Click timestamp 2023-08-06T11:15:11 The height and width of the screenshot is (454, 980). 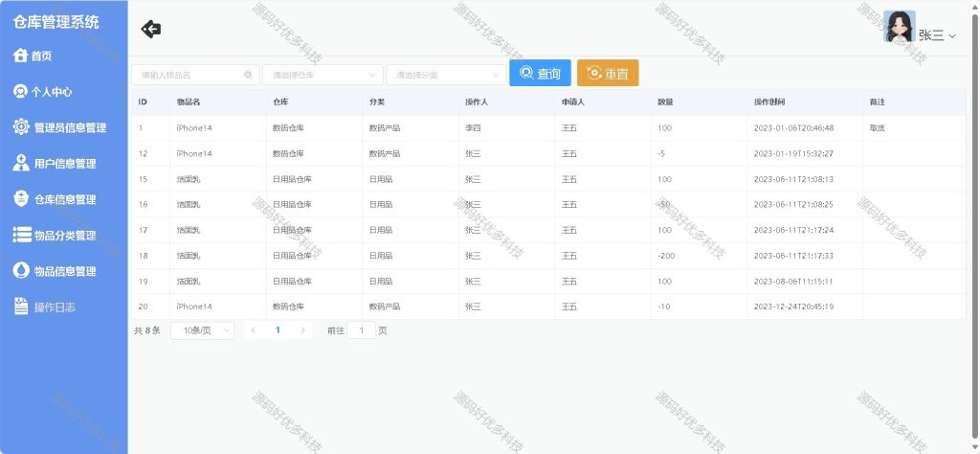tap(793, 282)
